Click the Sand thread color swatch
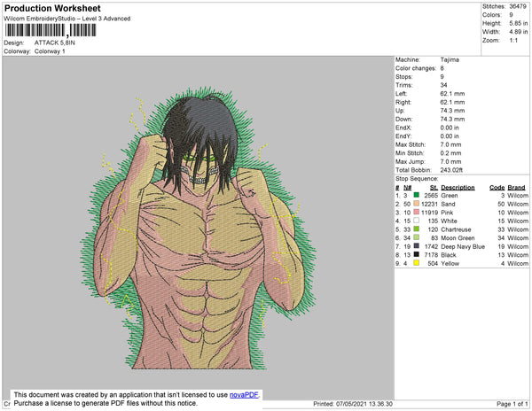 417,204
